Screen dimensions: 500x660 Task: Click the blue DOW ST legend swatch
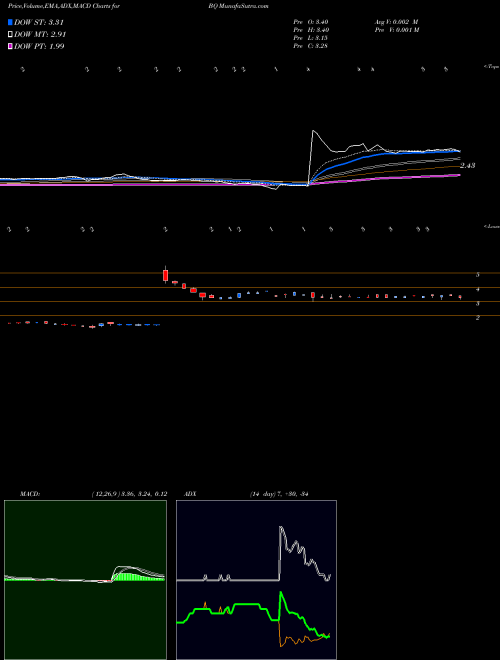10,22
